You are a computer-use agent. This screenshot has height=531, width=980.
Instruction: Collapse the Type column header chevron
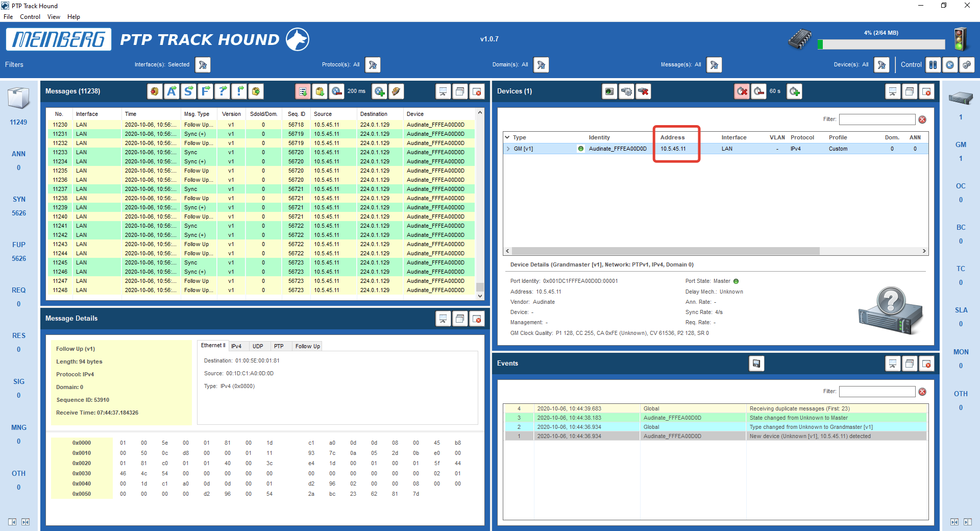pyautogui.click(x=507, y=137)
